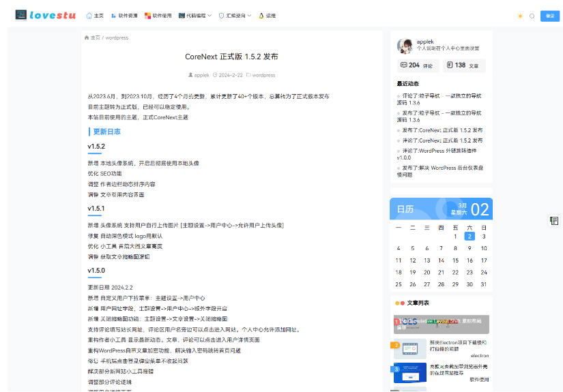Open activity 发布了:粒子导航 一款独立的导航源码 1.3.6
Viewport: 563px width, 392px height.
click(x=439, y=116)
